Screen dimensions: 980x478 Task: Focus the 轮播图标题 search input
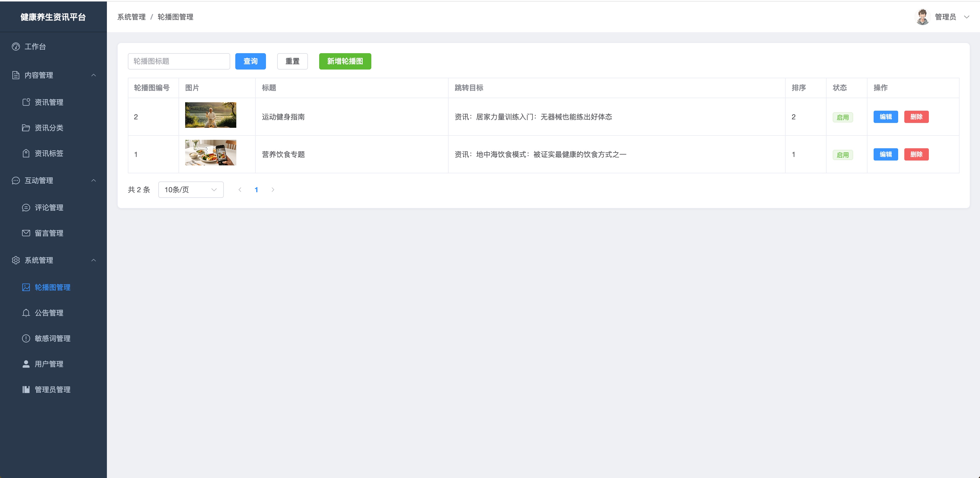coord(179,61)
